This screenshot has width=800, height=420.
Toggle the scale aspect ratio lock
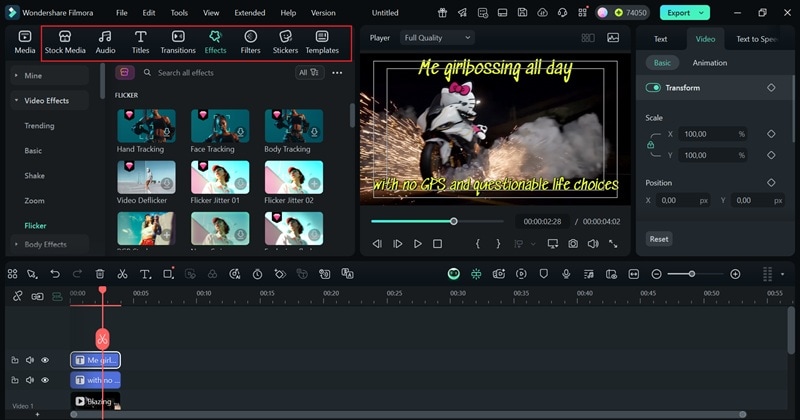pos(651,145)
